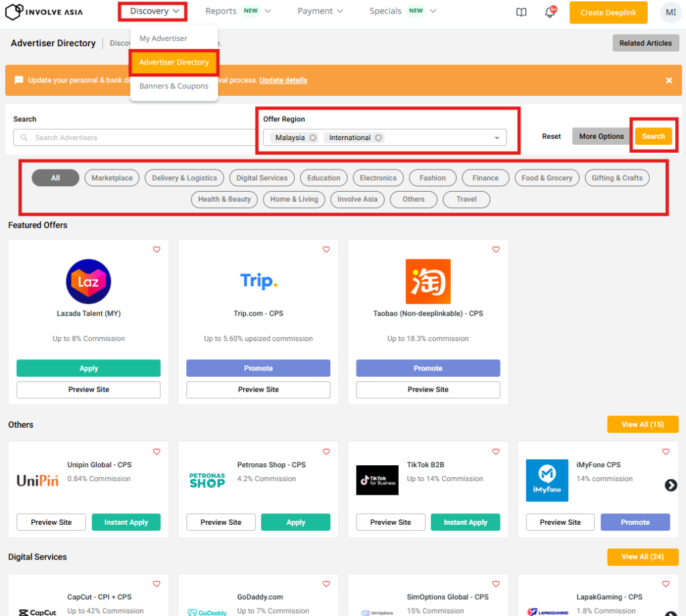The image size is (686, 616).
Task: Click the Update details link
Action: tap(283, 80)
